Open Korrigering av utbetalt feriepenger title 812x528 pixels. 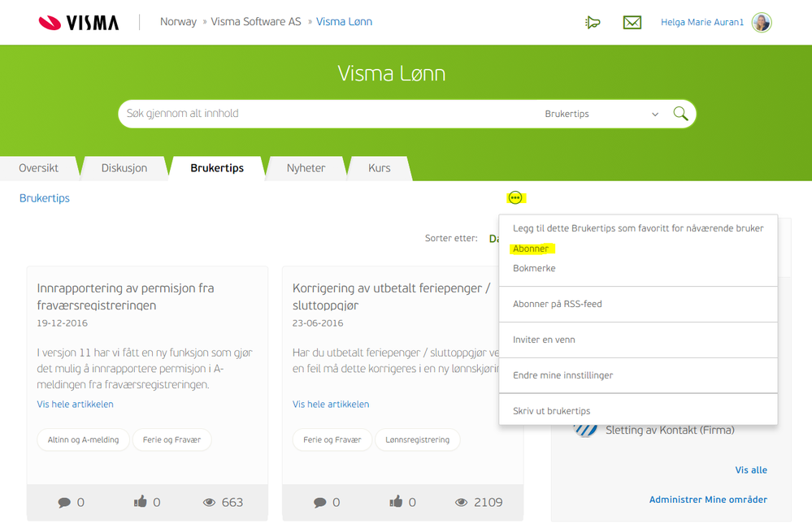point(392,296)
